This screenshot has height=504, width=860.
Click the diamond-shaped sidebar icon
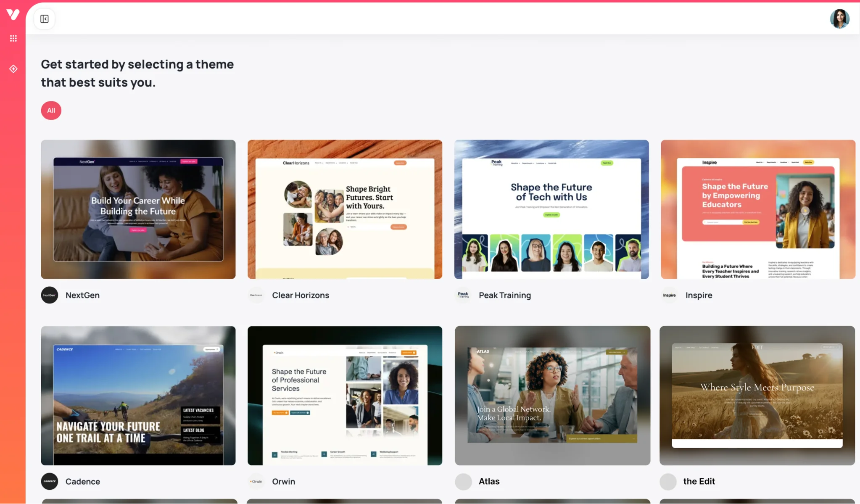13,69
